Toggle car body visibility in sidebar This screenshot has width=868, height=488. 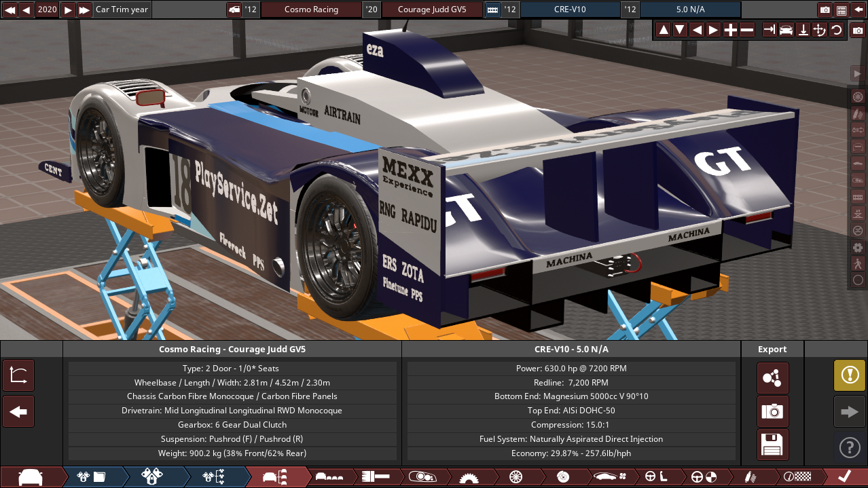(858, 164)
